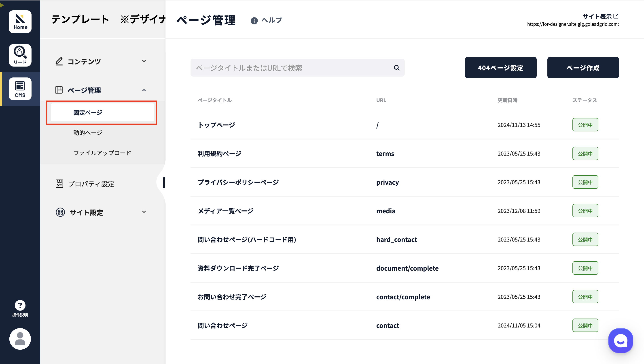Click the 2024/11/13 14:55 update time

519,125
